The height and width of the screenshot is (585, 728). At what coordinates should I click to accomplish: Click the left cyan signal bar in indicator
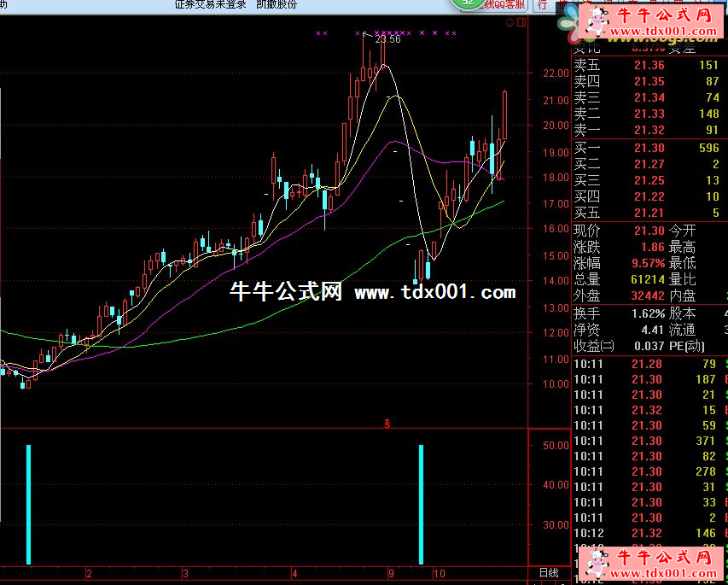point(29,505)
